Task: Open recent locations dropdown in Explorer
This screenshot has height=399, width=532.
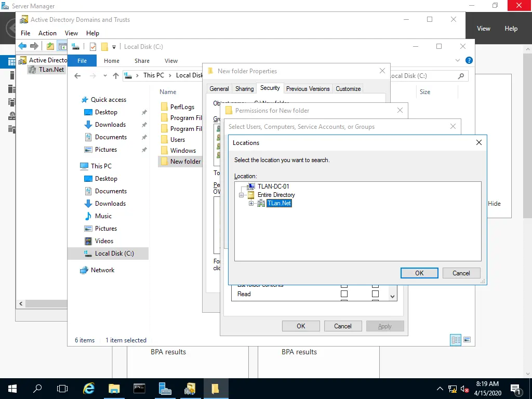Action: tap(105, 76)
